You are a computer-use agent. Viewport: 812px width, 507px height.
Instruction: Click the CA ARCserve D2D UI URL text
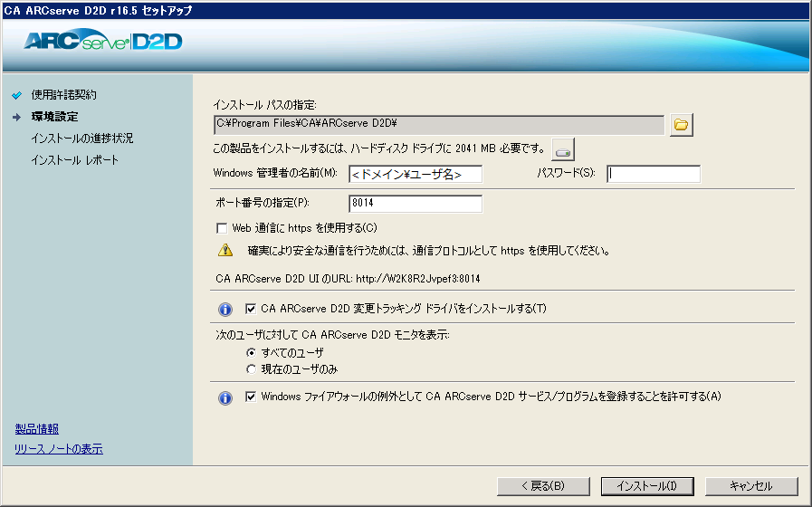click(348, 279)
